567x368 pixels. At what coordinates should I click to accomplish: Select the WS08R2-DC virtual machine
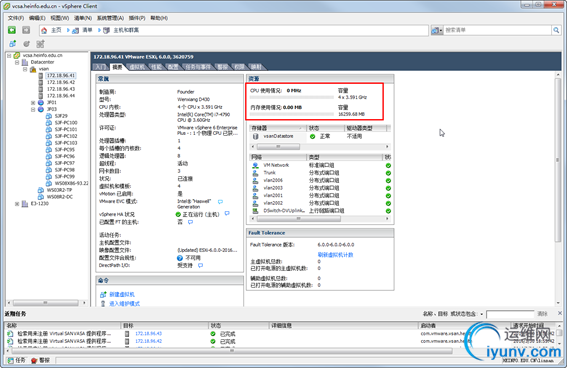[60, 197]
